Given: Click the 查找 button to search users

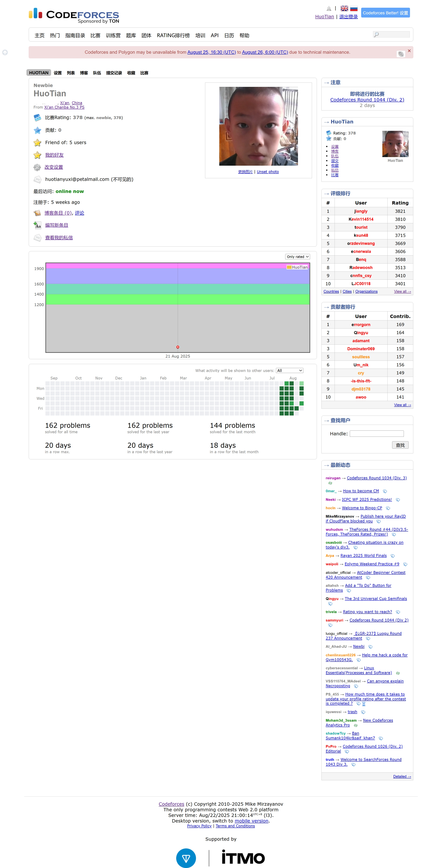Looking at the screenshot, I should coord(400,445).
